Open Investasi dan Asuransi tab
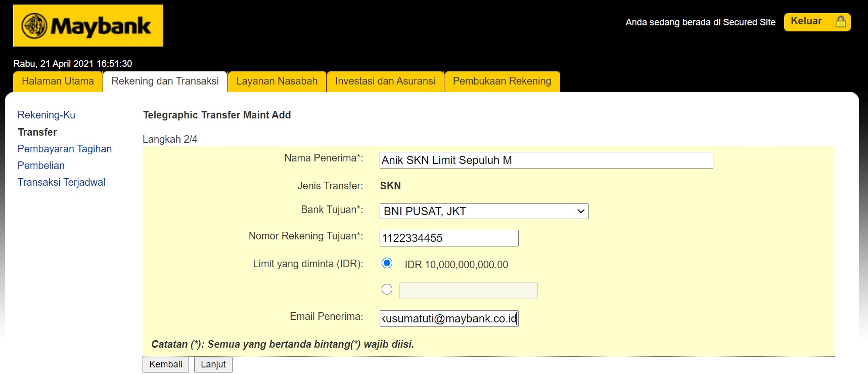Viewport: 868px width, 374px height. [x=385, y=81]
